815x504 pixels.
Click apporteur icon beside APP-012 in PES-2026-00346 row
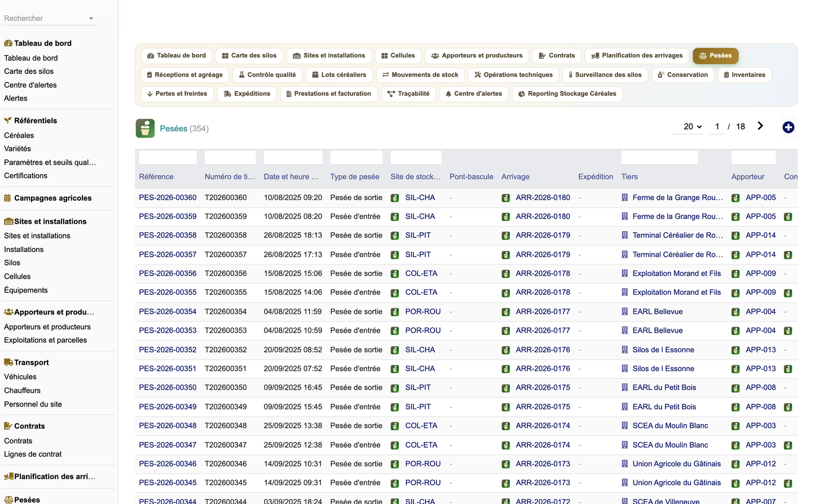pyautogui.click(x=735, y=465)
